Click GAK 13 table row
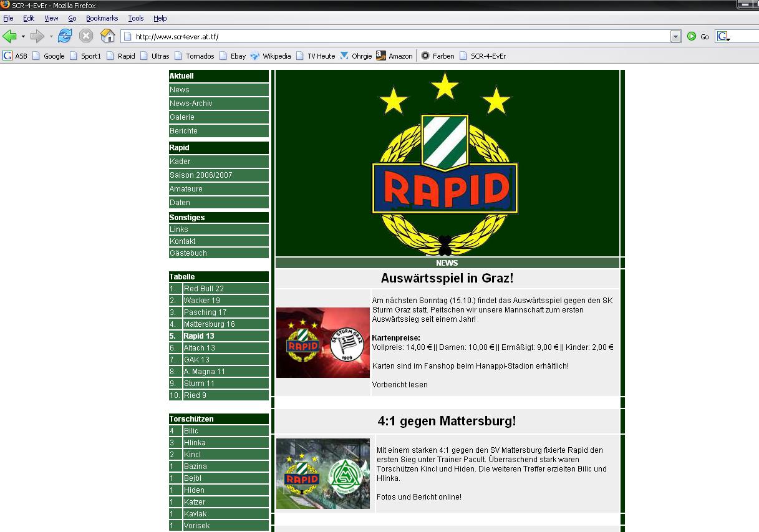This screenshot has width=759, height=532. 219,360
